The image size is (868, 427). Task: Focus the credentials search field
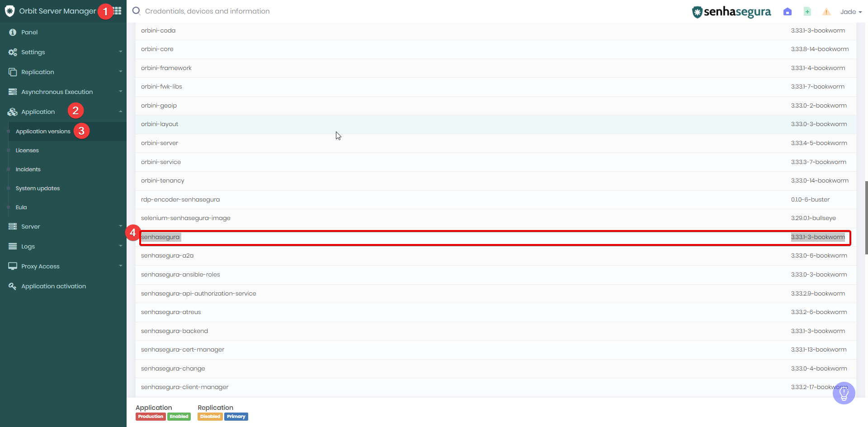click(207, 11)
